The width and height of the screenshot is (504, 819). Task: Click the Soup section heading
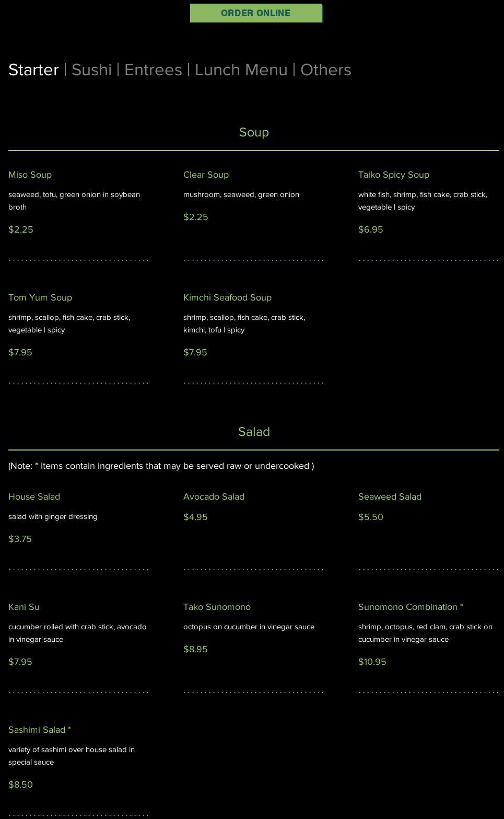click(254, 133)
